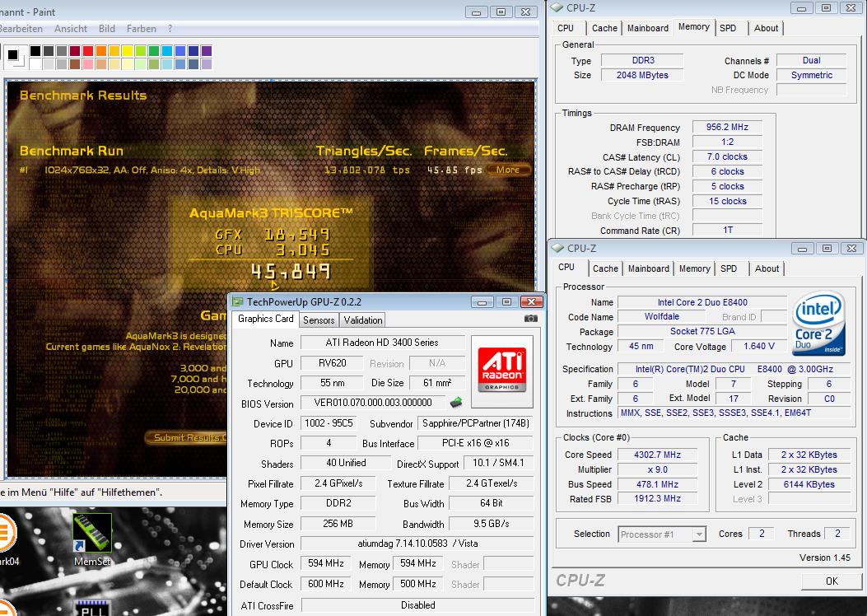This screenshot has width=867, height=616.
Task: Click the ATI CrossFire value Disabled
Action: pos(417,605)
